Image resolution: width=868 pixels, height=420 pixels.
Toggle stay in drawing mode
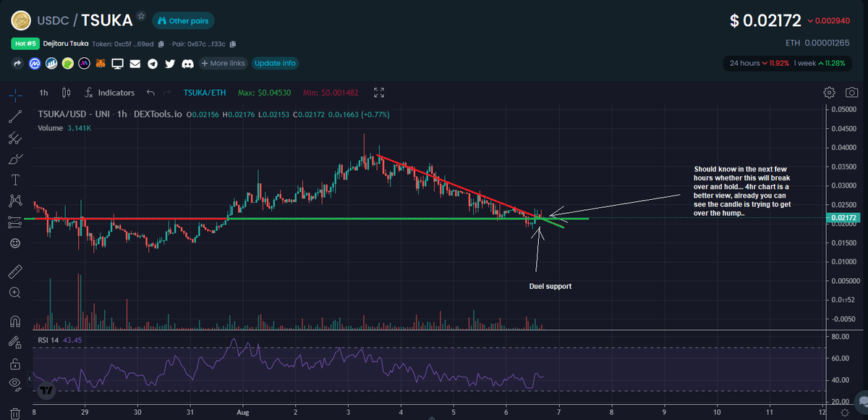(15, 342)
